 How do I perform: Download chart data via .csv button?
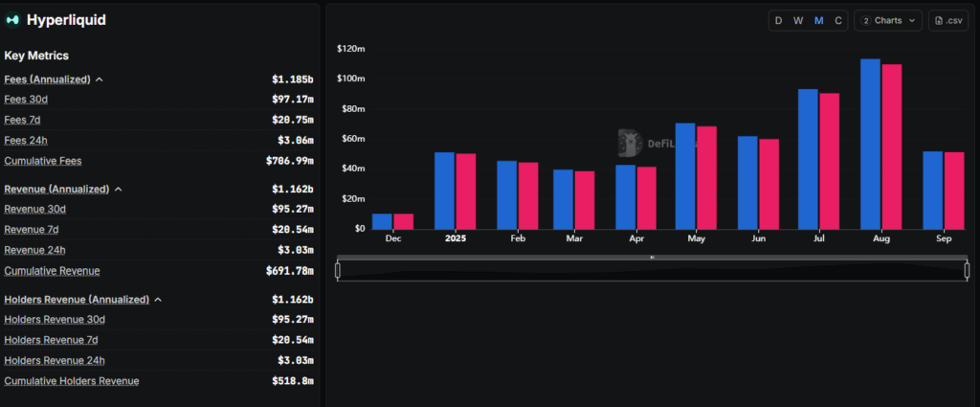tap(948, 21)
